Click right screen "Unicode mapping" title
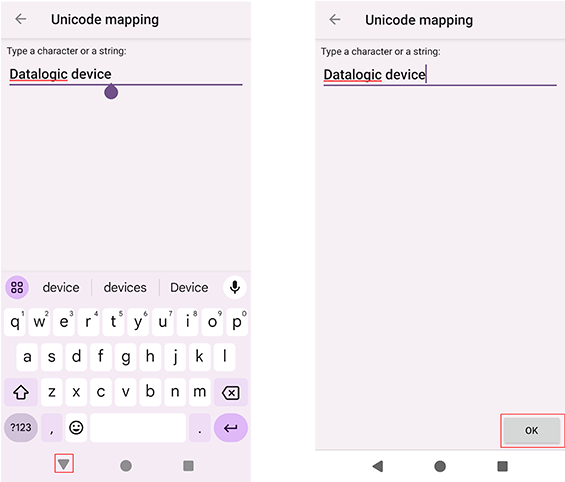 [419, 20]
